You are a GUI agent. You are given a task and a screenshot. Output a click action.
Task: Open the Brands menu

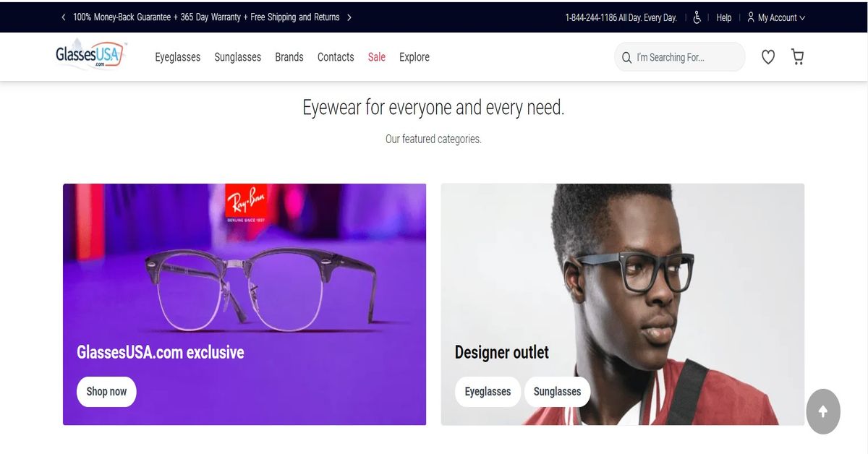click(x=289, y=57)
